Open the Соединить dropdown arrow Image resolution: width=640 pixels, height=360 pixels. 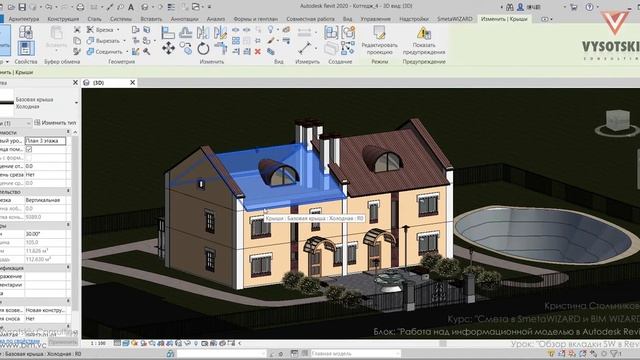(127, 52)
